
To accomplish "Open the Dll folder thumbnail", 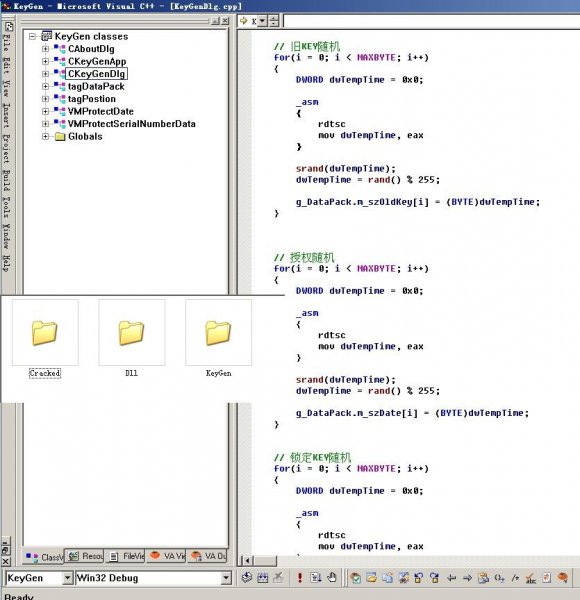I will tap(132, 333).
